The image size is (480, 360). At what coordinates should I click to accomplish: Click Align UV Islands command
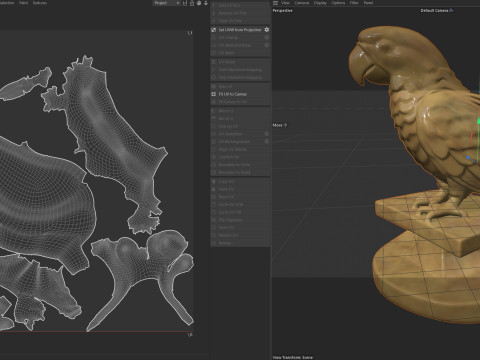click(240, 149)
